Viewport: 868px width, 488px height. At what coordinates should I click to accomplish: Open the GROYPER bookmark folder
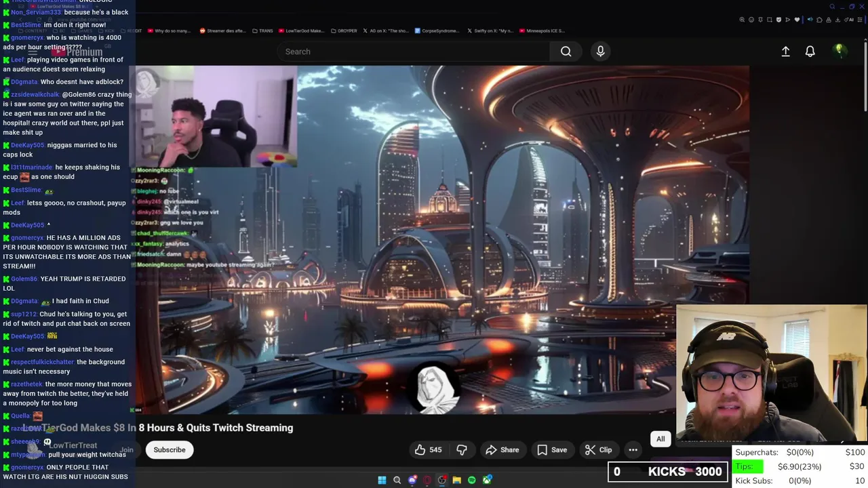coord(343,30)
